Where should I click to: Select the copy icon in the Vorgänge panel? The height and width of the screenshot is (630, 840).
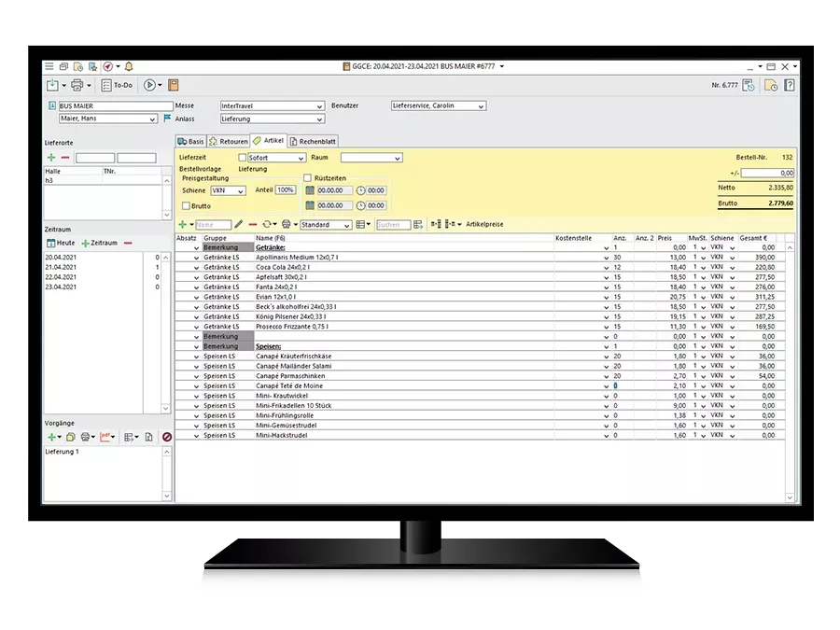click(x=70, y=437)
